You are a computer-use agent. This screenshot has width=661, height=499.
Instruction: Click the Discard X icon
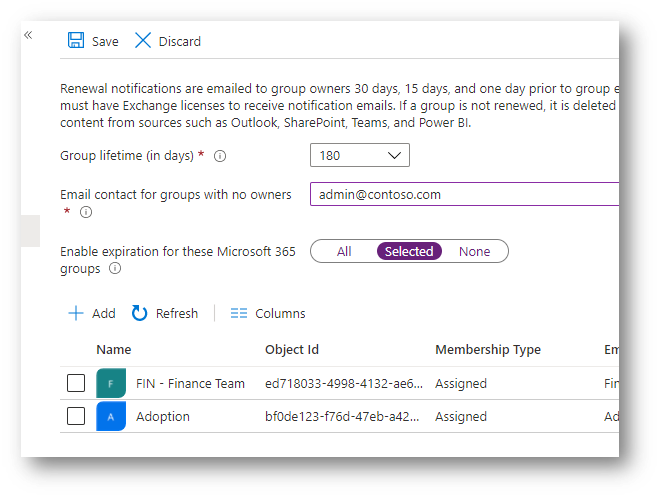[x=143, y=40]
